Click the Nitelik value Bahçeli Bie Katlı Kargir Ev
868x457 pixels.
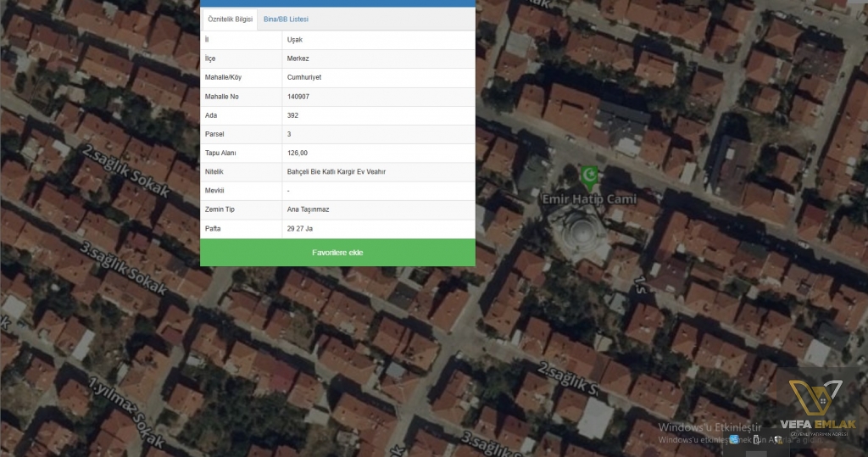pos(336,172)
